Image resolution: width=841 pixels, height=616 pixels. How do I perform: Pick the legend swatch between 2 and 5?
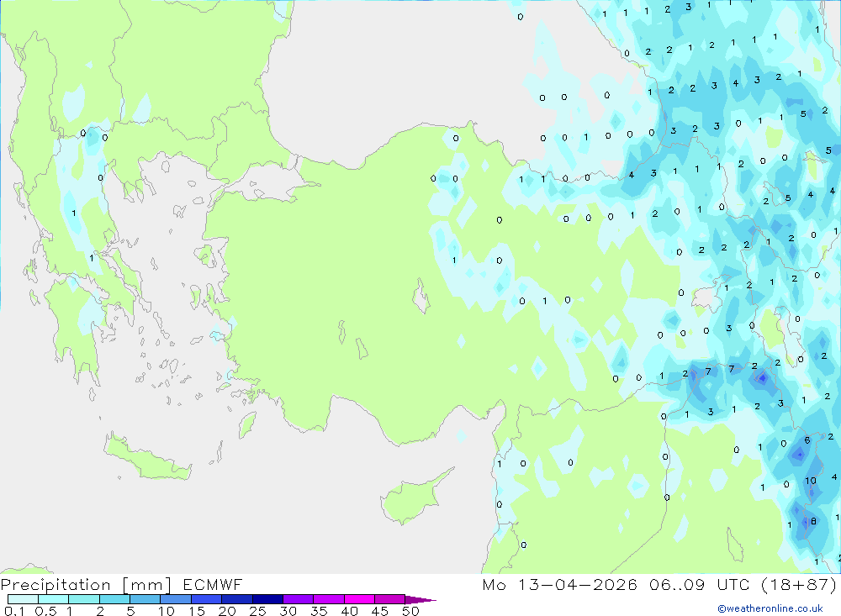[114, 599]
